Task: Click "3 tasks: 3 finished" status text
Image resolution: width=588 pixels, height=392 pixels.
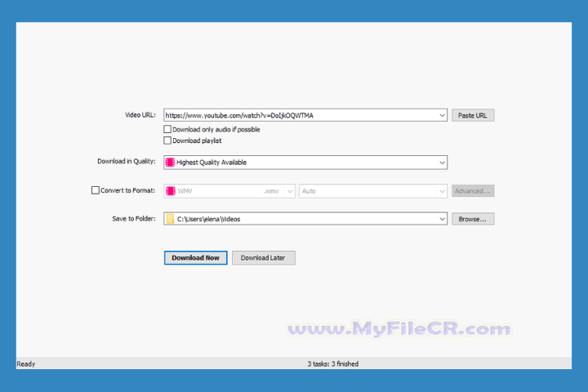Action: [333, 364]
